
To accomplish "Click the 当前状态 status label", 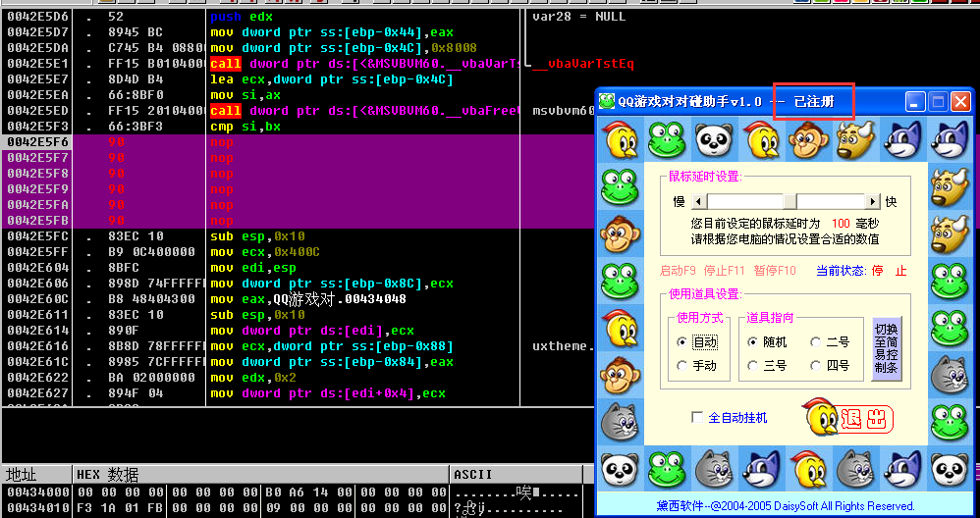I will [842, 271].
